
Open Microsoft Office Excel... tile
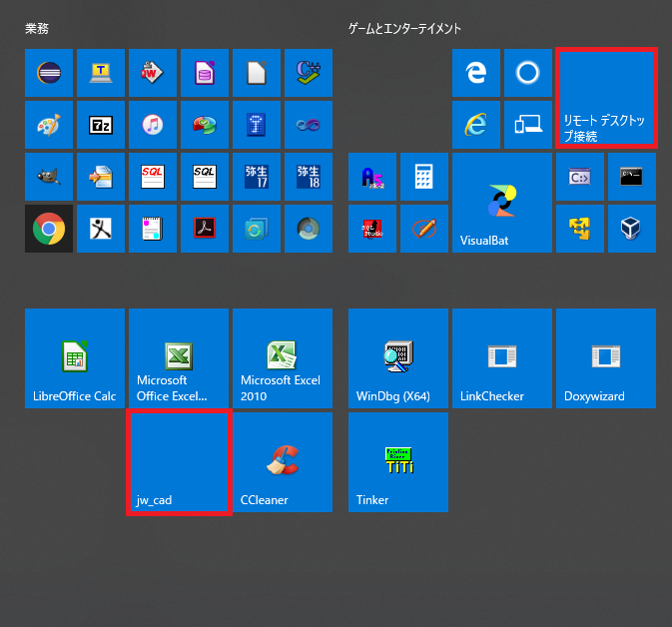[x=179, y=358]
